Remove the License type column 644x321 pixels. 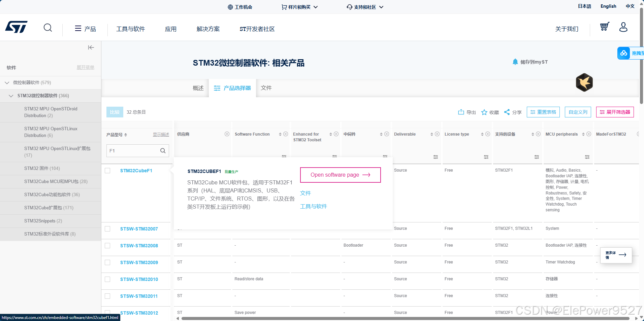(x=488, y=134)
